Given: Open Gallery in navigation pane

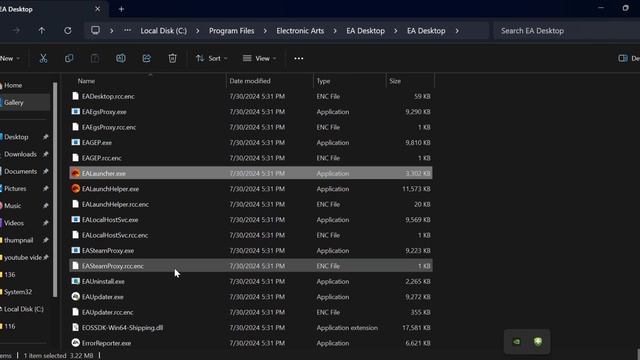Looking at the screenshot, I should click(14, 102).
